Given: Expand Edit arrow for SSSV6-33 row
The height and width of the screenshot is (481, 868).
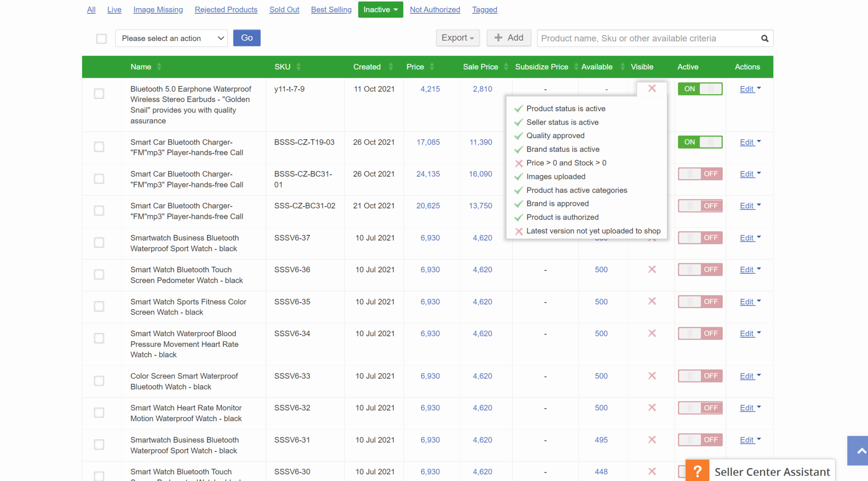Looking at the screenshot, I should point(759,375).
